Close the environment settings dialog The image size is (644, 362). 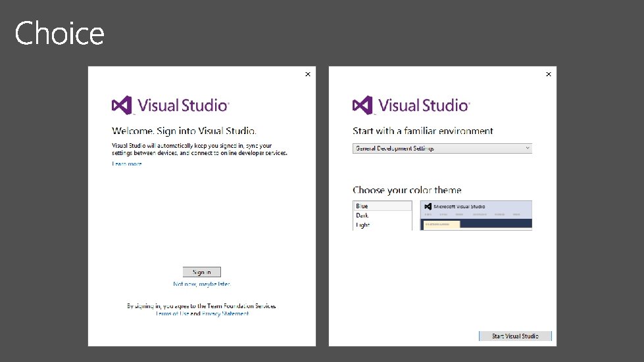point(549,74)
